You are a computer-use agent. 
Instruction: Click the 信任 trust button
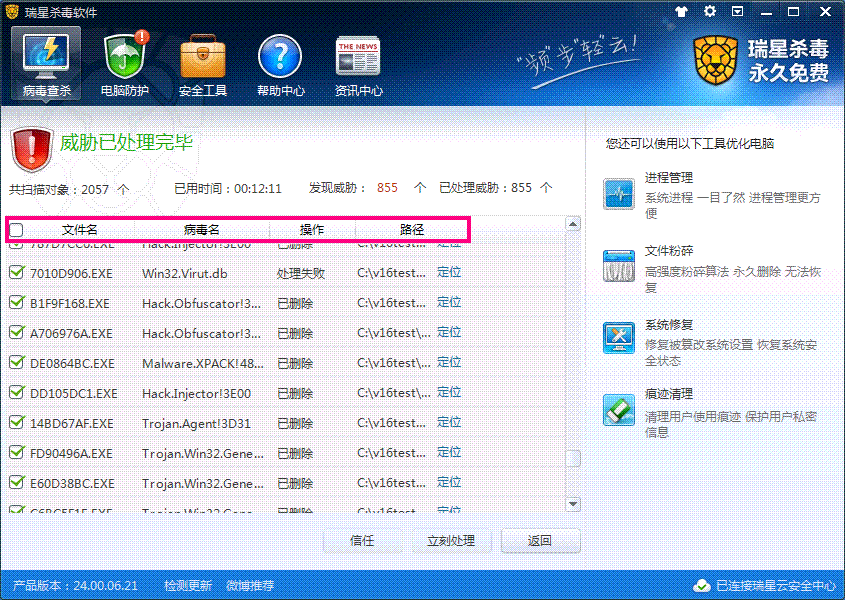pos(362,541)
